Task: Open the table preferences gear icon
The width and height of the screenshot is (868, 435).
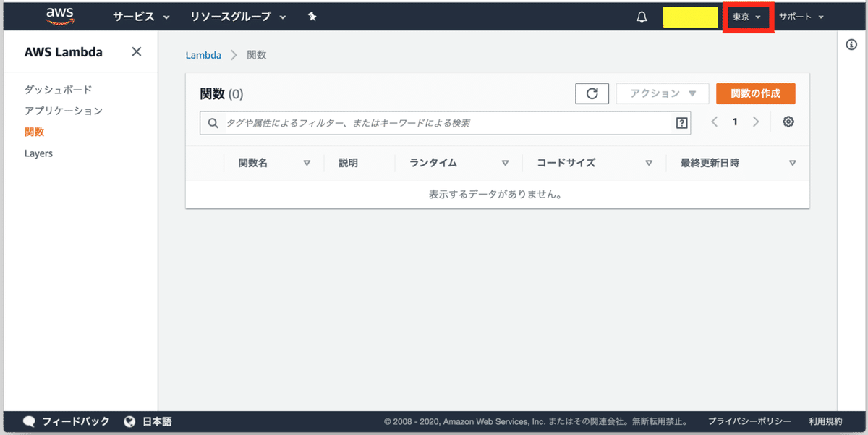Action: tap(788, 122)
